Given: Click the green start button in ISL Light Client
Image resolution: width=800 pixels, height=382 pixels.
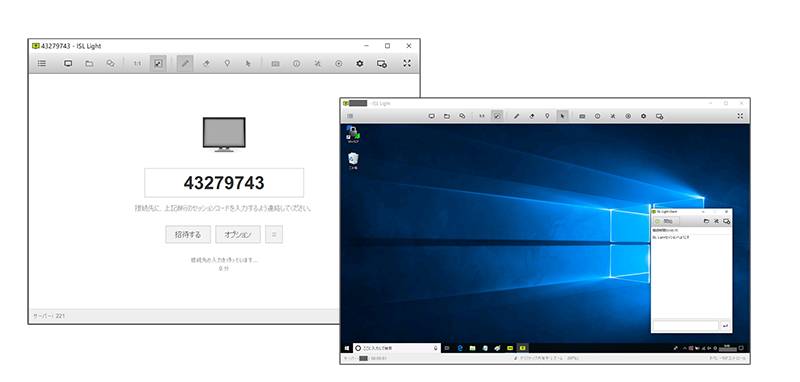Looking at the screenshot, I should [666, 221].
